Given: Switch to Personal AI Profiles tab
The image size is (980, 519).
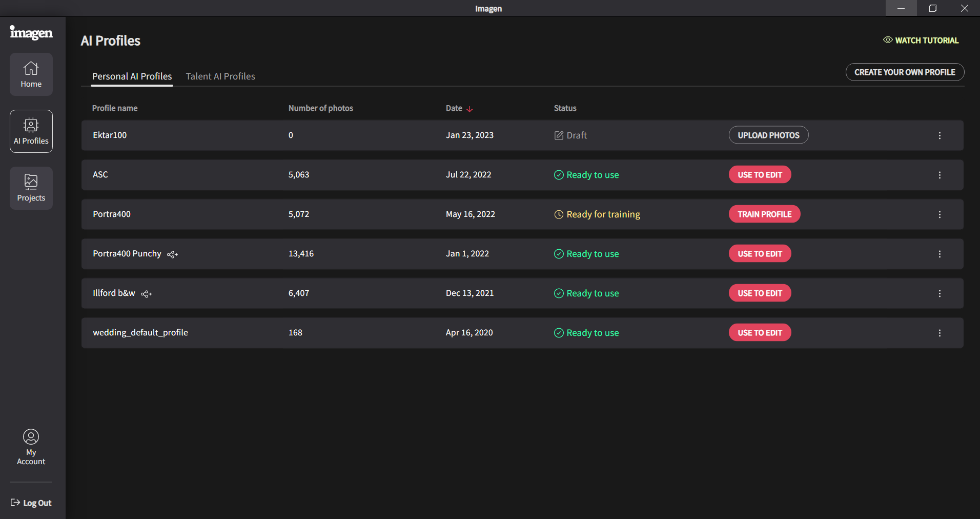Looking at the screenshot, I should point(132,76).
